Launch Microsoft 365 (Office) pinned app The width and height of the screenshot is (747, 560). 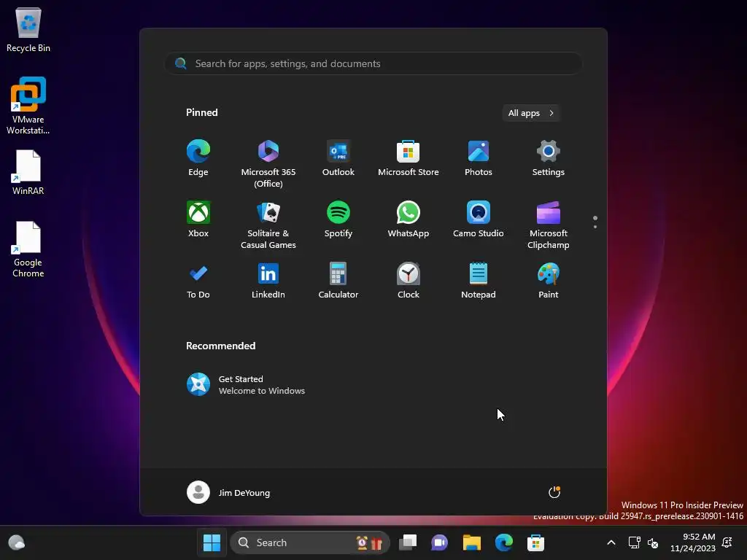268,164
